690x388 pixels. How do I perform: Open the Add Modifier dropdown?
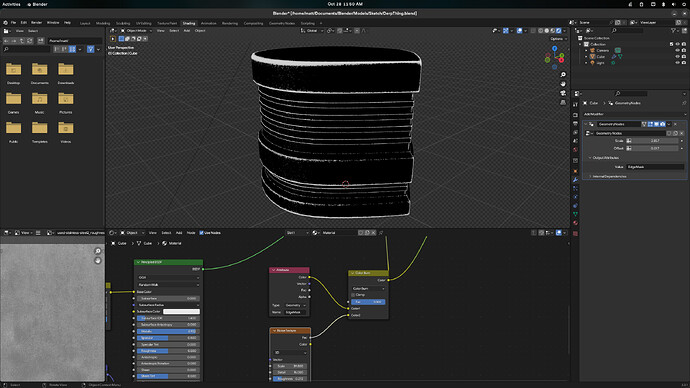[x=634, y=114]
